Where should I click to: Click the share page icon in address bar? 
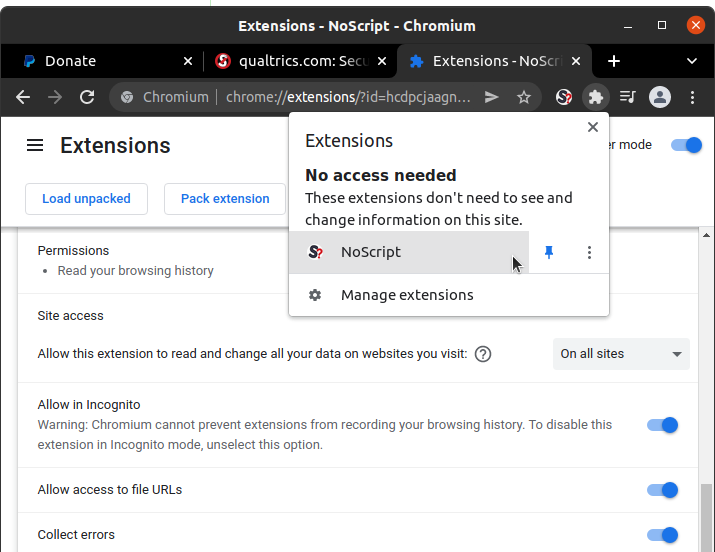click(x=491, y=97)
